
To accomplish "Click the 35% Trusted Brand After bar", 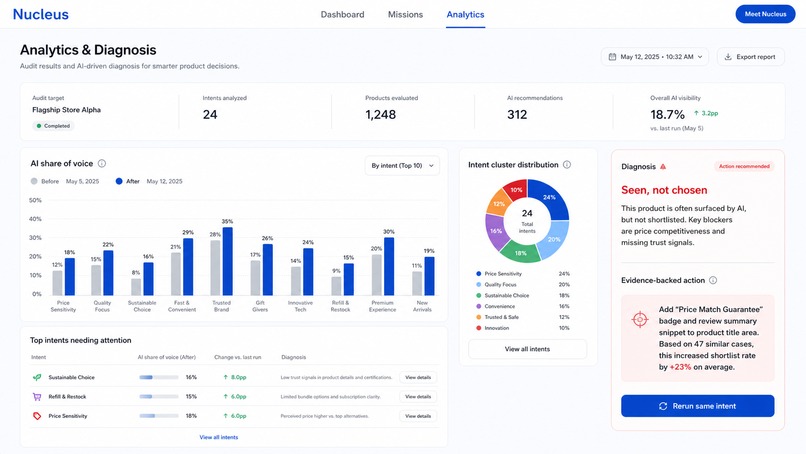I will coord(227,261).
